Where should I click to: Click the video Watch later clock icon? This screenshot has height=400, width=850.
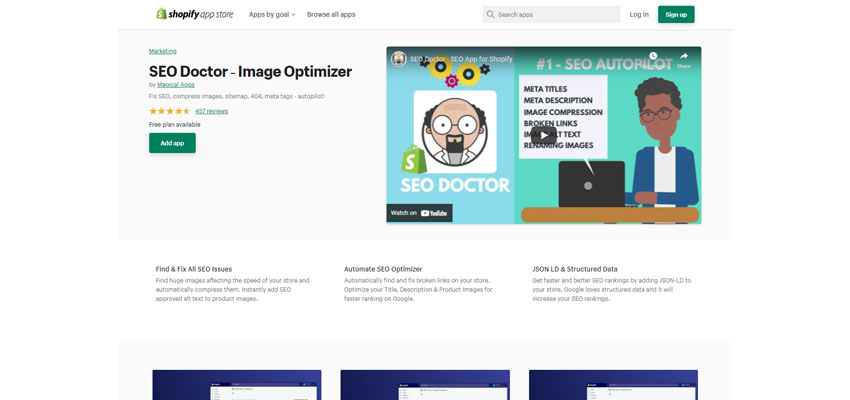tap(653, 56)
